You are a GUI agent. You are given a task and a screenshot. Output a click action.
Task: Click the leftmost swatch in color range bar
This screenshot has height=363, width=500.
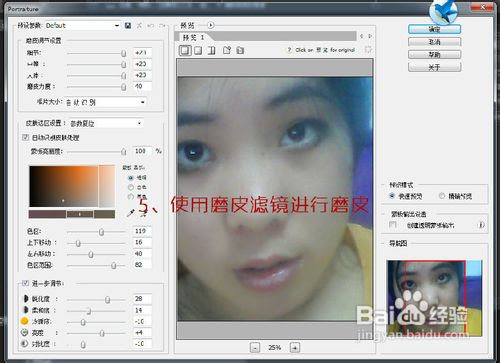(47, 214)
